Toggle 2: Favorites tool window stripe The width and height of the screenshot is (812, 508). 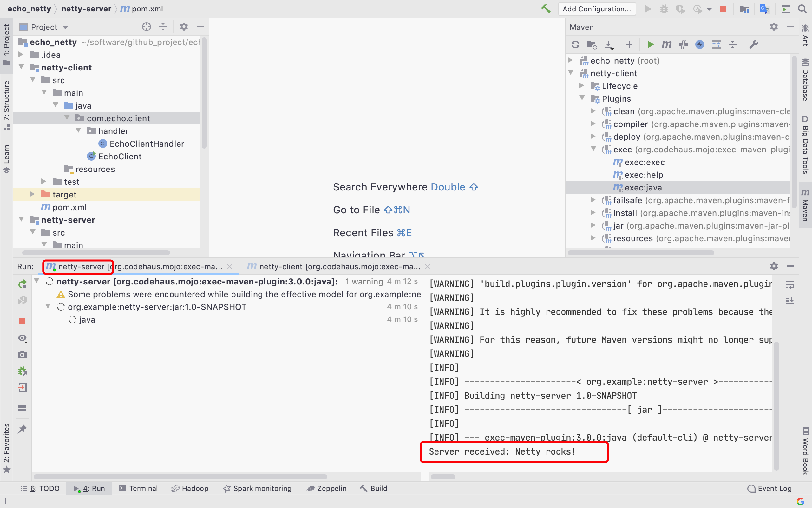(6, 448)
